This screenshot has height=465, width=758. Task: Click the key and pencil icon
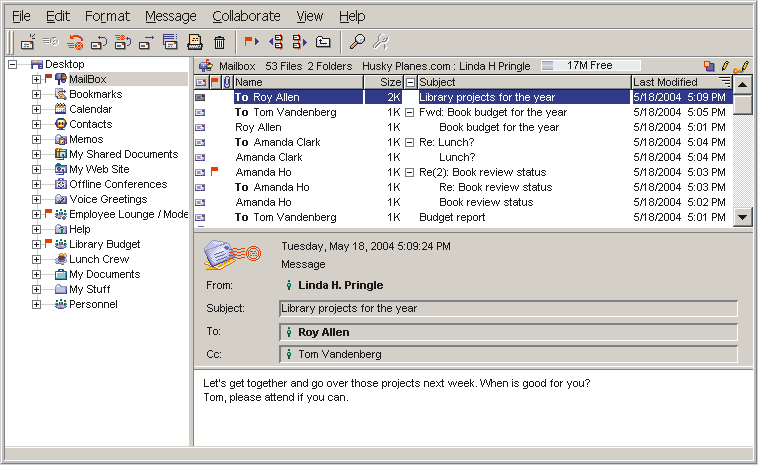point(742,66)
